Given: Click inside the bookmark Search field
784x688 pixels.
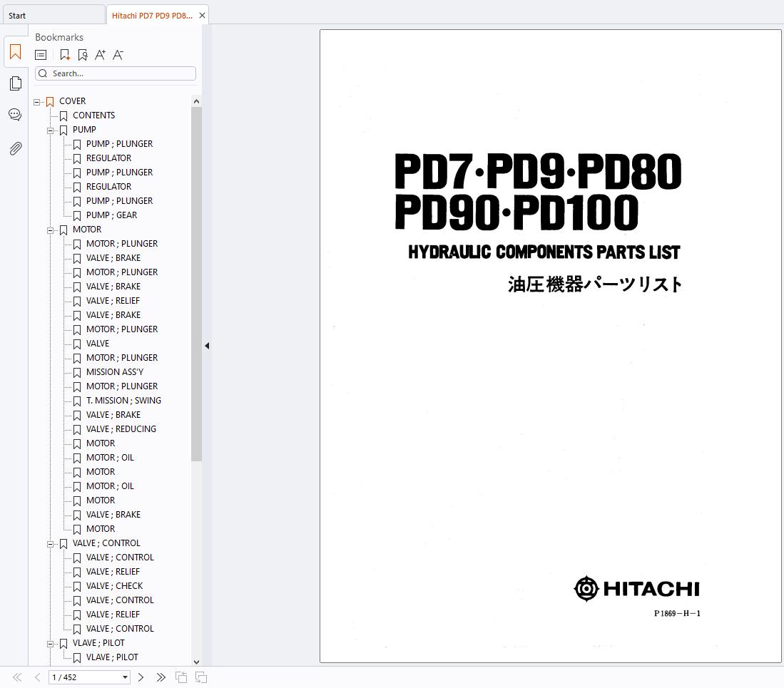Looking at the screenshot, I should tap(116, 73).
